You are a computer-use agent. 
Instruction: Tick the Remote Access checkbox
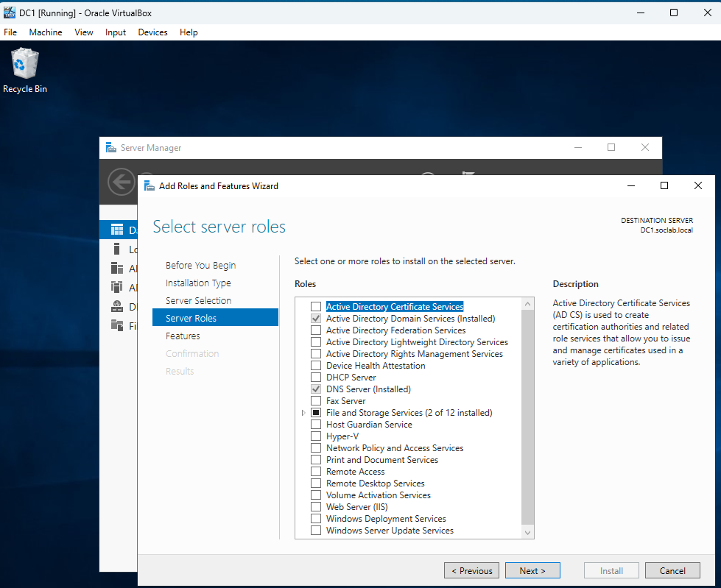(316, 471)
